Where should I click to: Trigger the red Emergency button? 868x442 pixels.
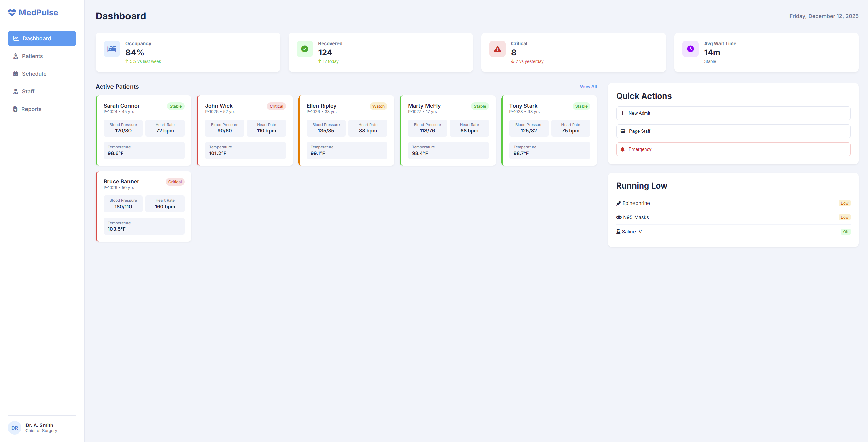(x=733, y=149)
